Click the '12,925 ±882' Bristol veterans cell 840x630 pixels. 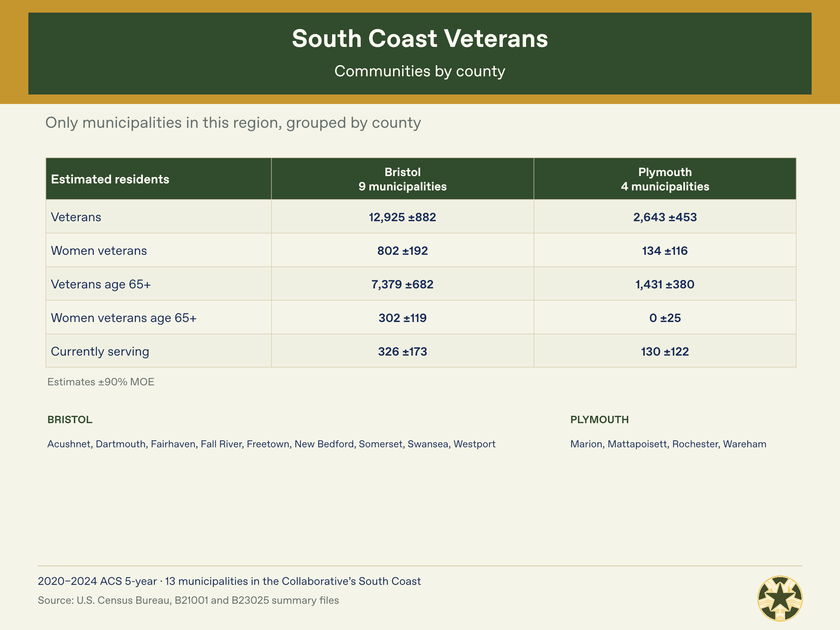click(402, 217)
